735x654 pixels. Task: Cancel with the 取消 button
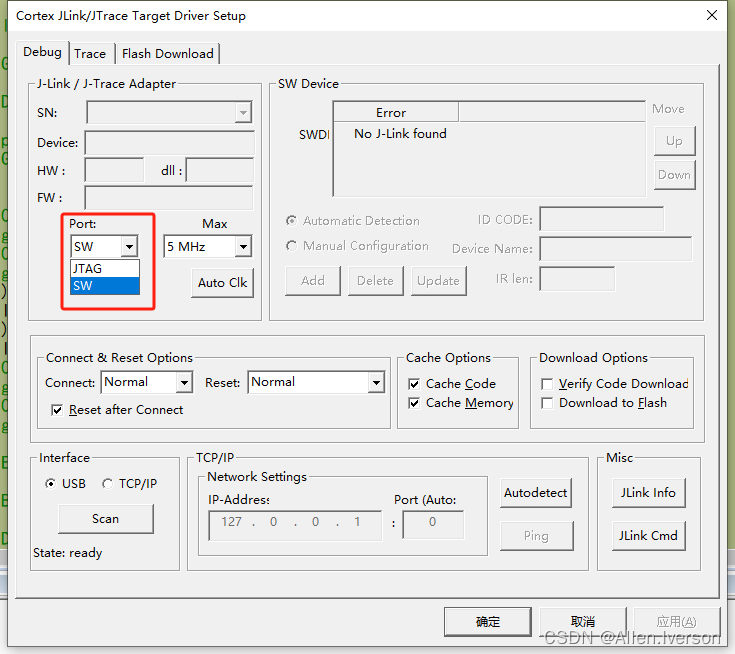click(583, 622)
